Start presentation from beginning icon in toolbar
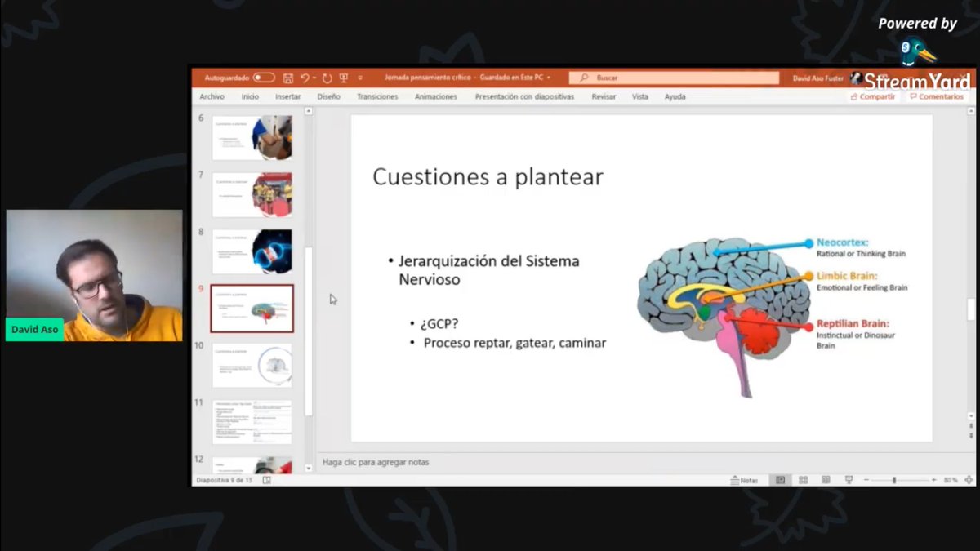The image size is (980, 551). [x=343, y=78]
